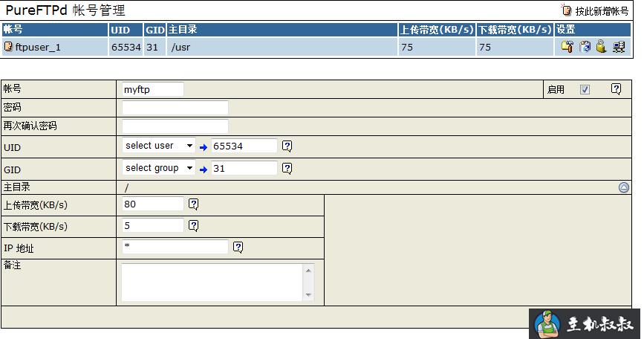This screenshot has height=339, width=644.
Task: Click the edit (hammer) icon for ftpuser_1
Action: coord(567,47)
